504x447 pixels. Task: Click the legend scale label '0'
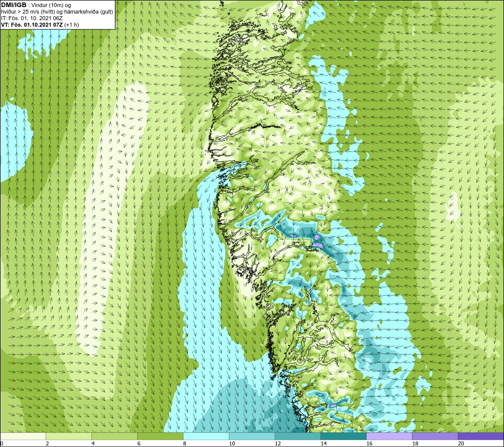(2, 443)
